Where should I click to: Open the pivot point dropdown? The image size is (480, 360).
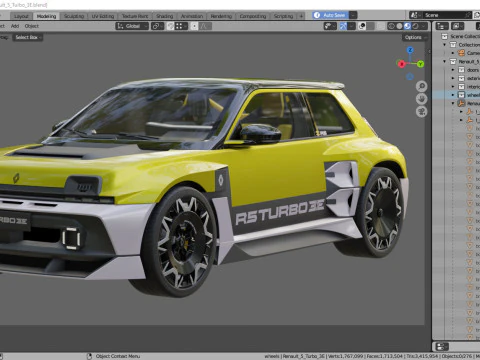[157, 26]
